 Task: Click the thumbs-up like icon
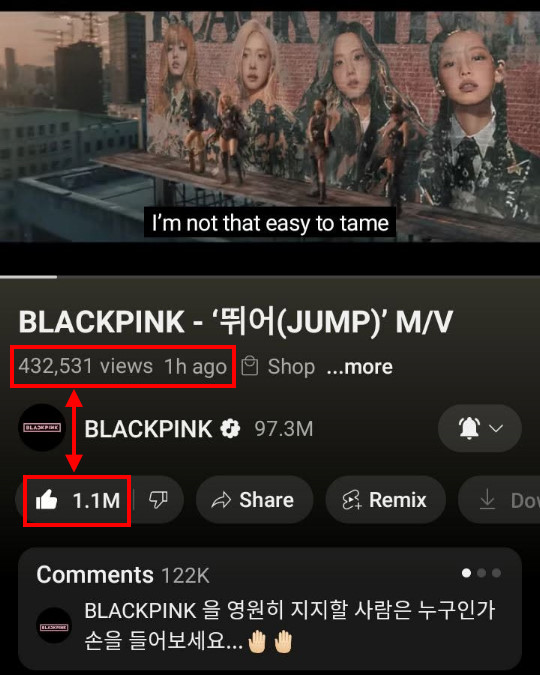(x=47, y=500)
